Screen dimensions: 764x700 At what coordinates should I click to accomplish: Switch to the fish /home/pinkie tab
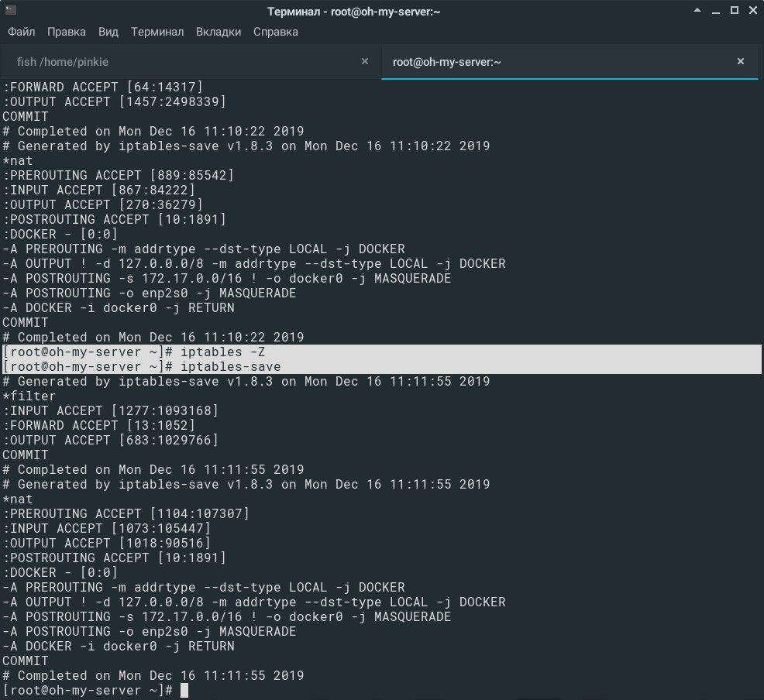point(191,62)
